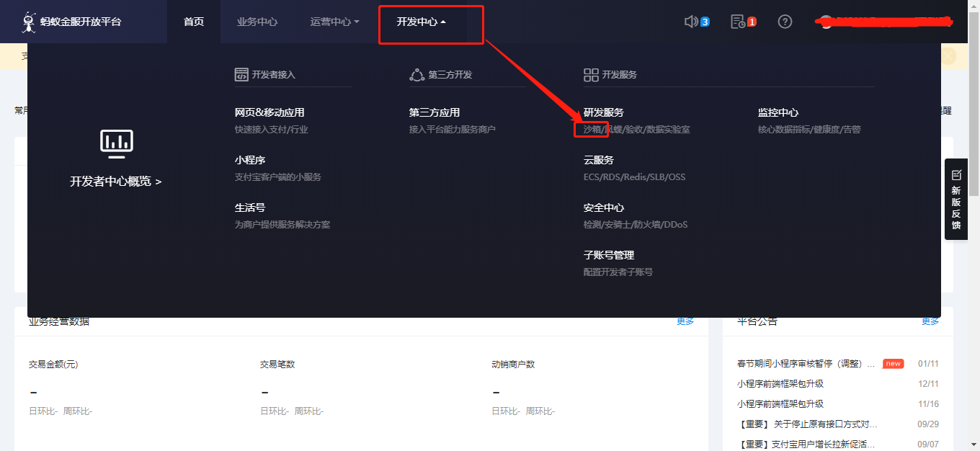Click the 开发者接入 section heading
The width and height of the screenshot is (980, 451).
[274, 75]
